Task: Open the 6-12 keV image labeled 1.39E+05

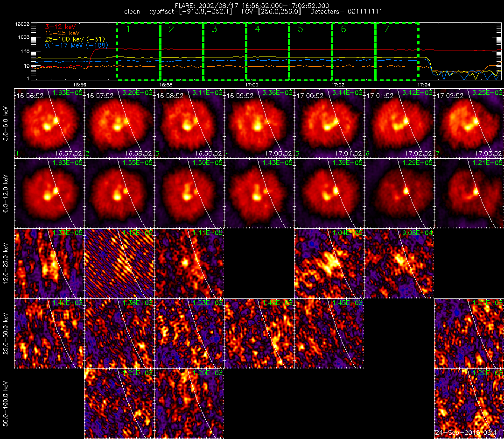Action: coord(329,194)
